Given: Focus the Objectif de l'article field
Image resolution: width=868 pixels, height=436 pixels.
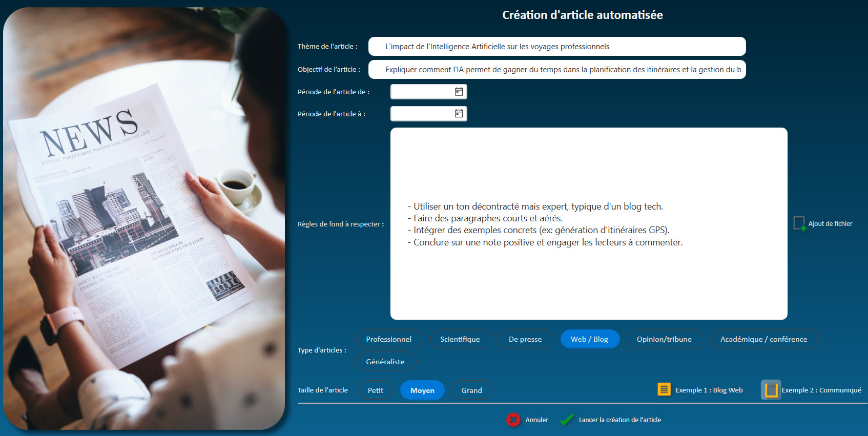Looking at the screenshot, I should point(556,70).
